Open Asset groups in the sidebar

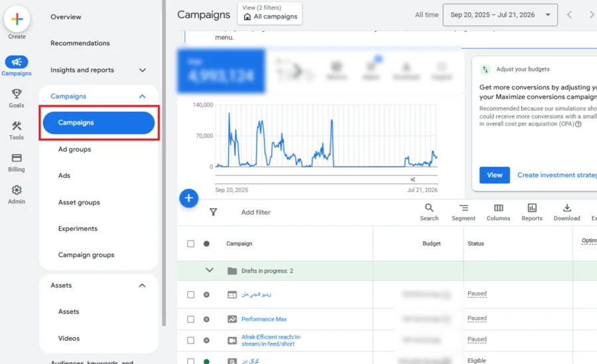tap(79, 203)
